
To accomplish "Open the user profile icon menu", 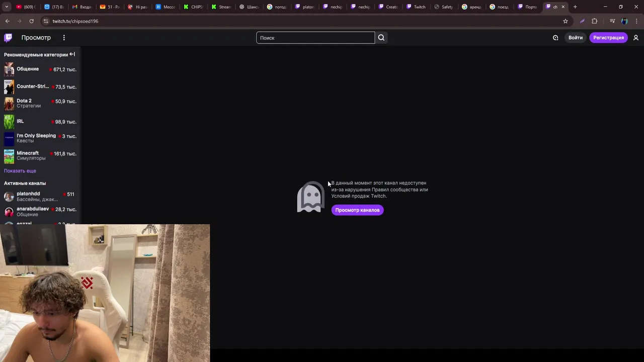I will click(x=636, y=38).
